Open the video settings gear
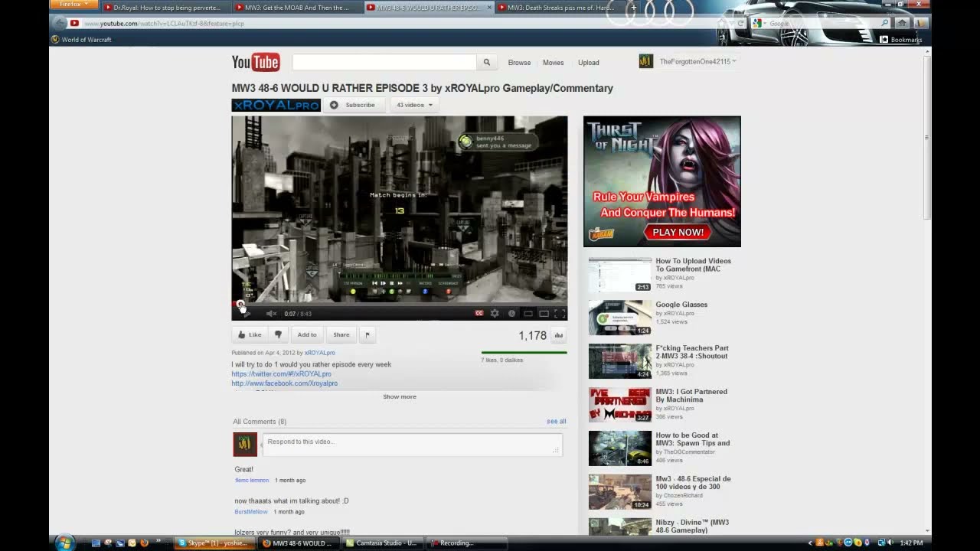980x551 pixels. pyautogui.click(x=495, y=313)
